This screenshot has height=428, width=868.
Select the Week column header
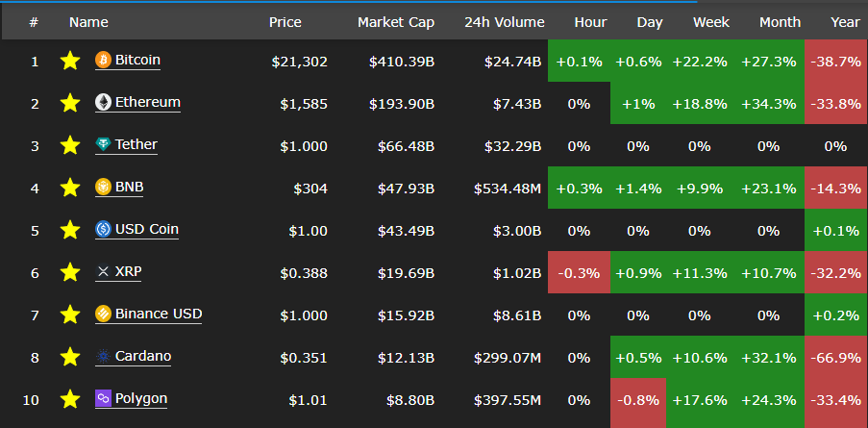click(711, 22)
